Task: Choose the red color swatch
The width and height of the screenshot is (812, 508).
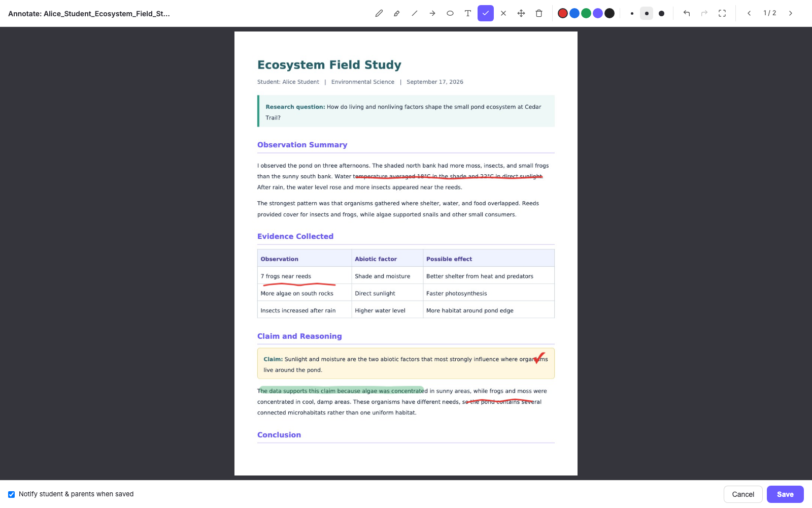Action: (563, 13)
